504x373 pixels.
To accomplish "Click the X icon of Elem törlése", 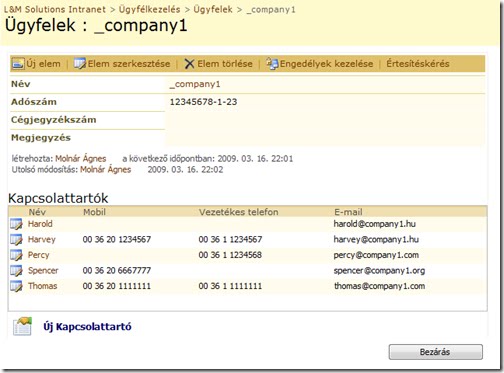I will pos(189,64).
